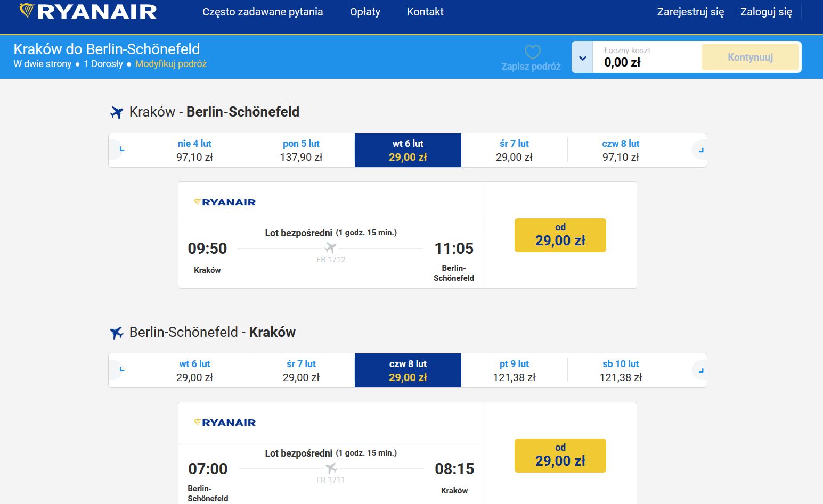Show earlier outbound dates with left arrow
823x504 pixels.
[x=119, y=150]
